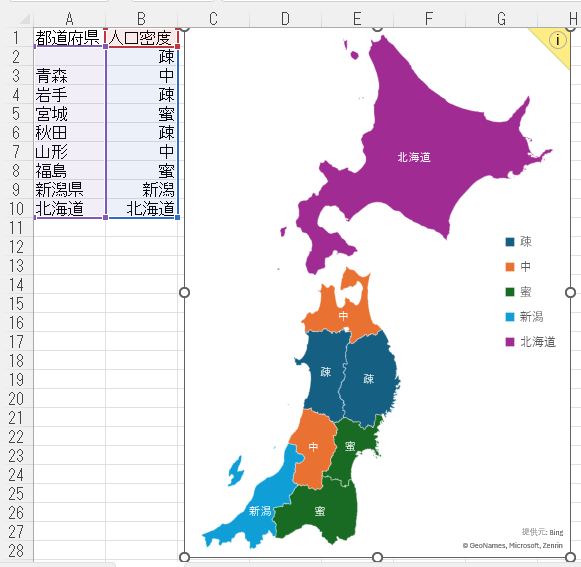Select column A header
This screenshot has width=581, height=567.
(x=69, y=19)
